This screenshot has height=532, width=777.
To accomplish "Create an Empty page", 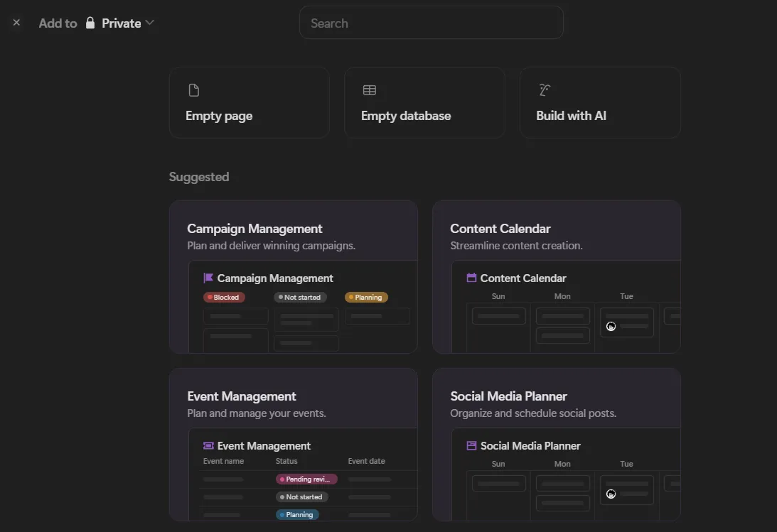I will coord(219,116).
